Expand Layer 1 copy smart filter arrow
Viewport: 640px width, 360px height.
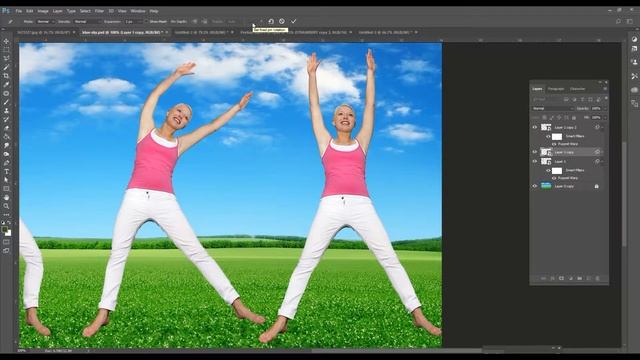(602, 152)
